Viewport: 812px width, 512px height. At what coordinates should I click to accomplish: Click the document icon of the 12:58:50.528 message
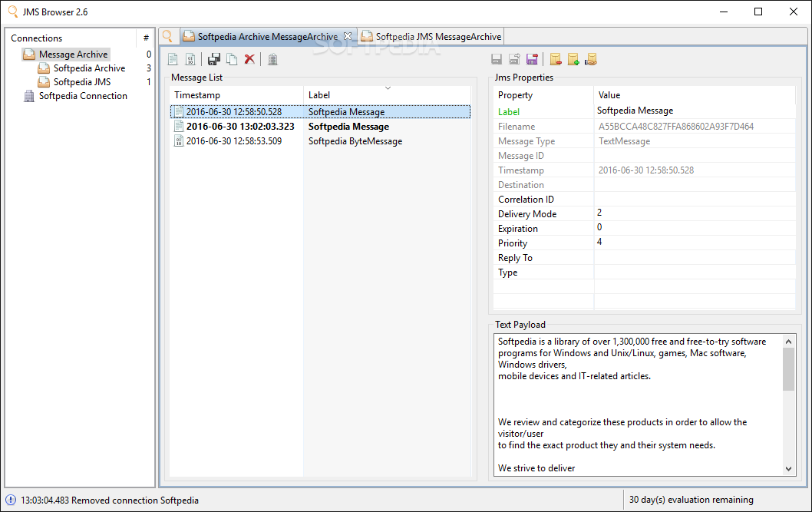pos(179,112)
